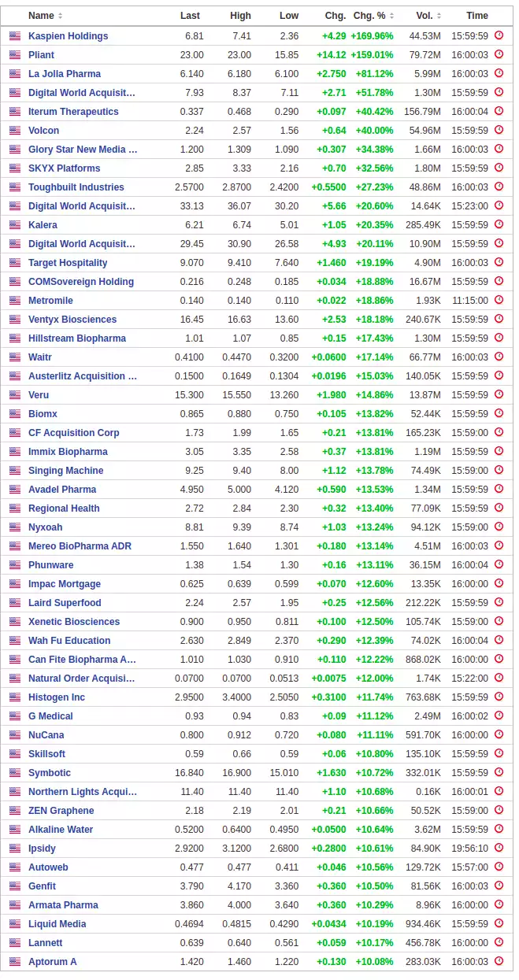Open the Glory Star New Media link
The image size is (519, 980).
tap(83, 150)
